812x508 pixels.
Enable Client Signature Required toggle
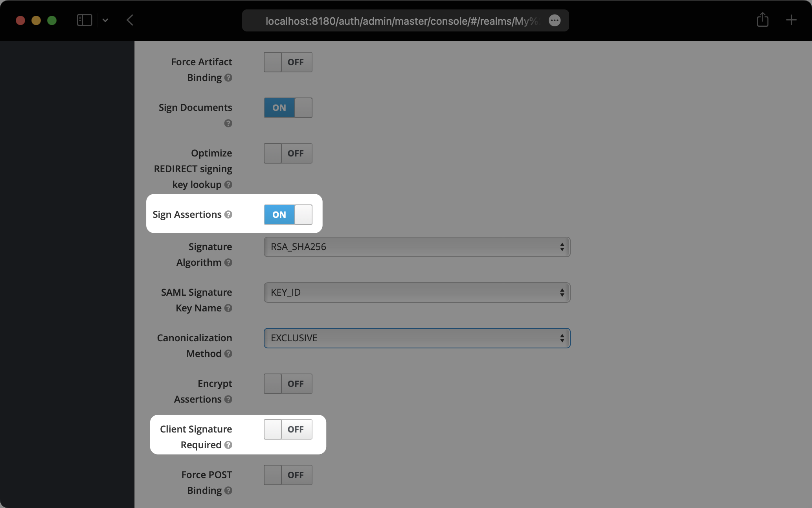[x=288, y=429]
